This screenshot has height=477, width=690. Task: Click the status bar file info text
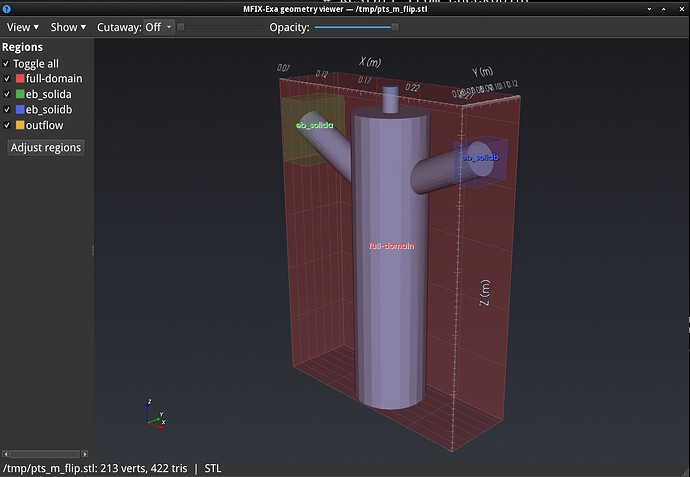click(95, 469)
